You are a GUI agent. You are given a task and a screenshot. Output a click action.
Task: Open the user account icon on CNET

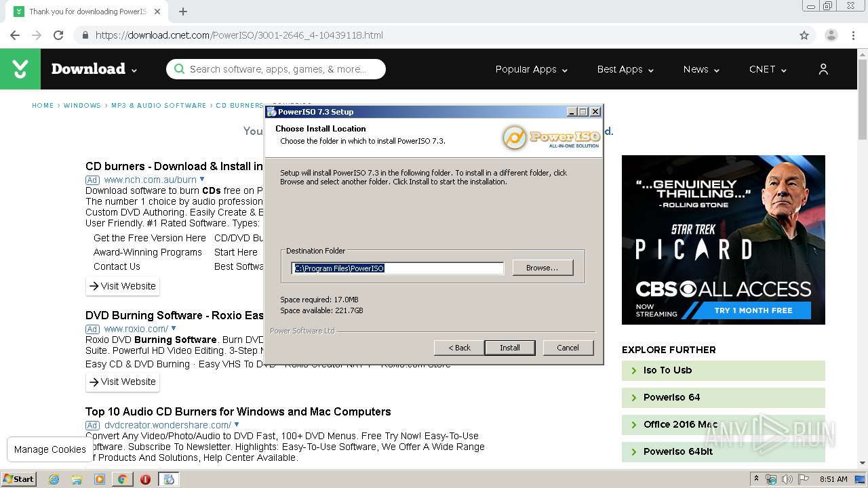tap(823, 69)
